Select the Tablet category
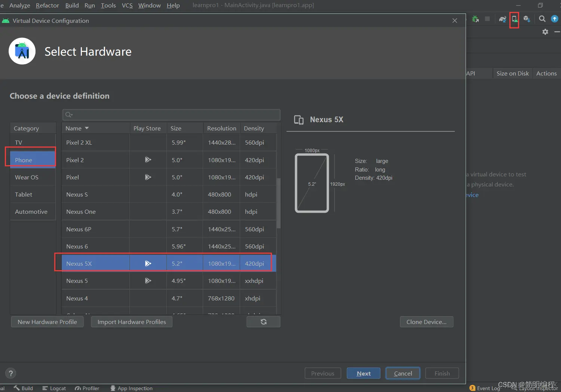 33,194
